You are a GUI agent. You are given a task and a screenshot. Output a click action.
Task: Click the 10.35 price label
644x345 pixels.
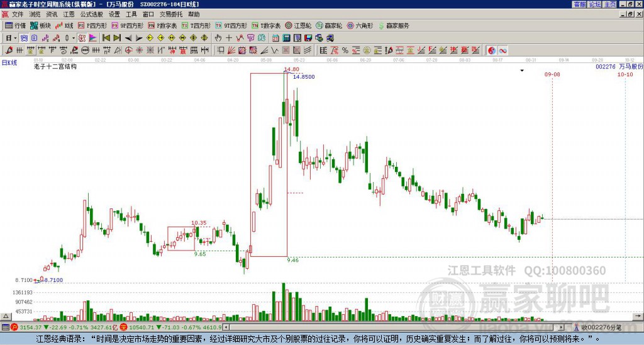[199, 223]
